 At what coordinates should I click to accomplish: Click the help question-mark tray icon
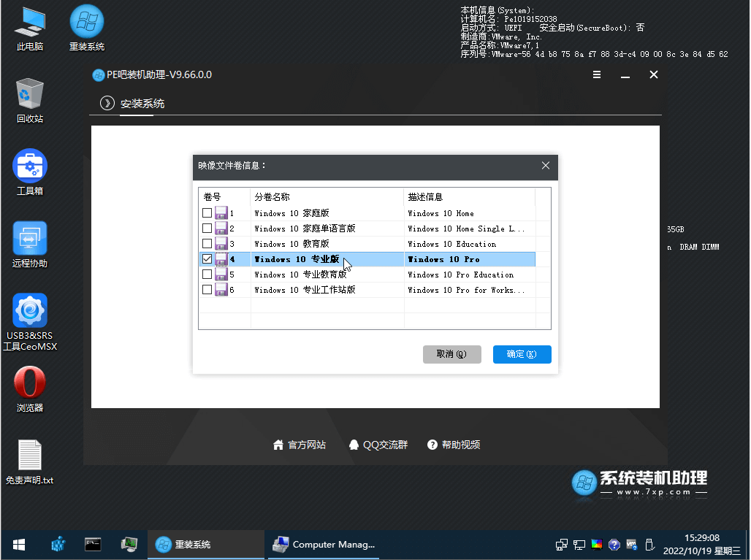click(614, 545)
